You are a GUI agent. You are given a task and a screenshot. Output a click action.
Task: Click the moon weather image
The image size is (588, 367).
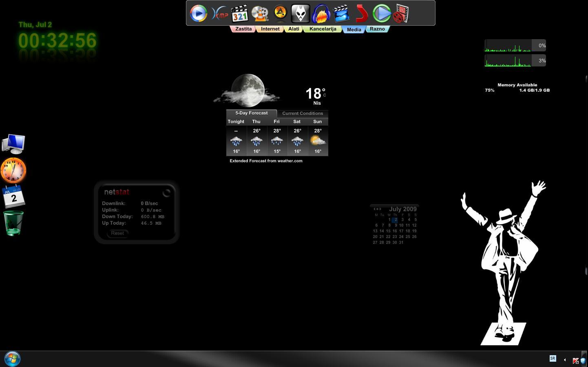coord(248,90)
